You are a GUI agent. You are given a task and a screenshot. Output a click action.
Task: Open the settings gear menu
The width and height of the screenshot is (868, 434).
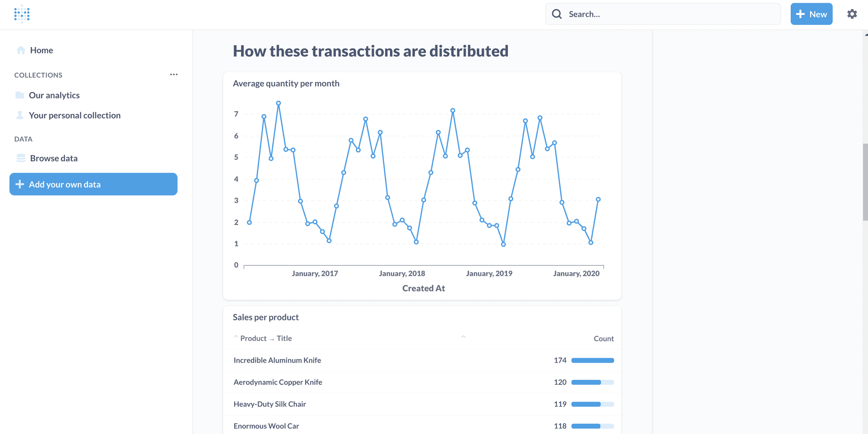point(852,14)
